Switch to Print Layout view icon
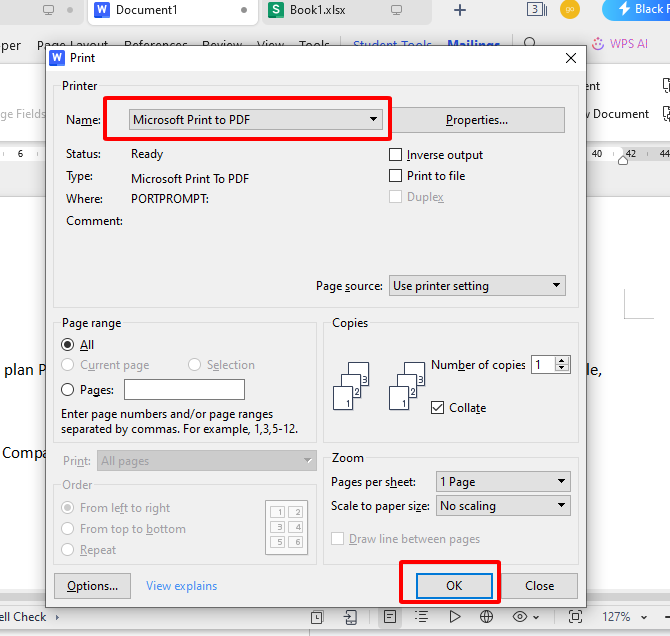 (x=390, y=617)
